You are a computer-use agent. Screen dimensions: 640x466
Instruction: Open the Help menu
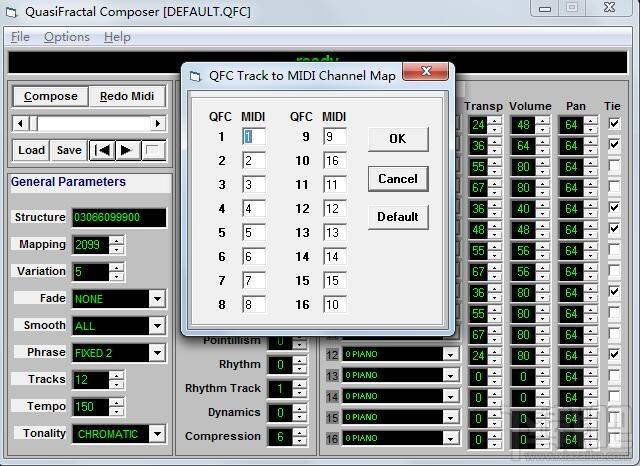point(117,37)
